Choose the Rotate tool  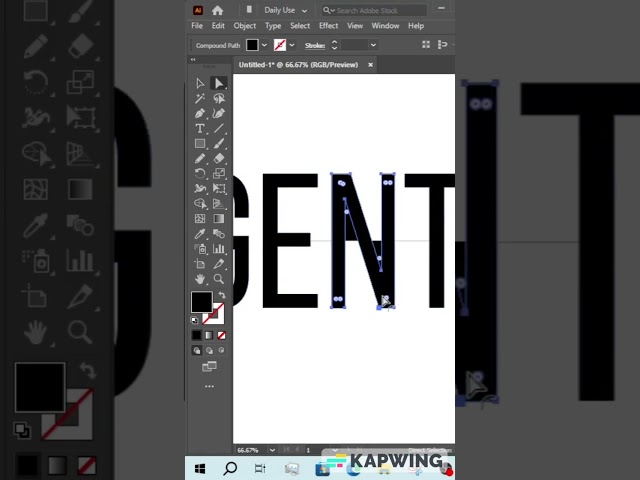click(200, 173)
